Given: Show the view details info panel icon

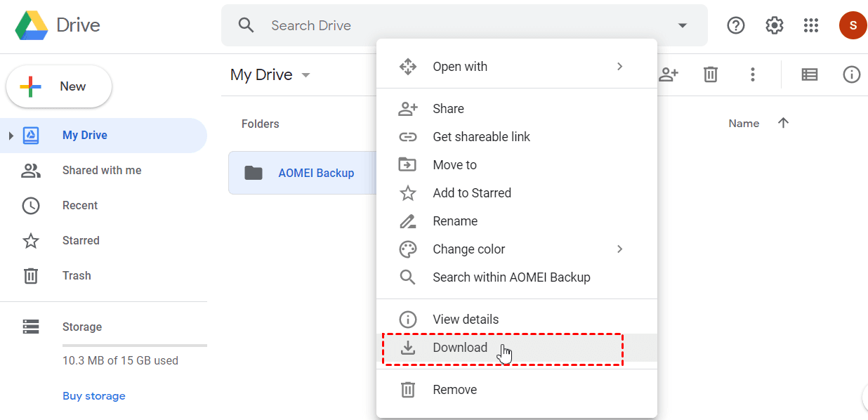Looking at the screenshot, I should pos(851,74).
